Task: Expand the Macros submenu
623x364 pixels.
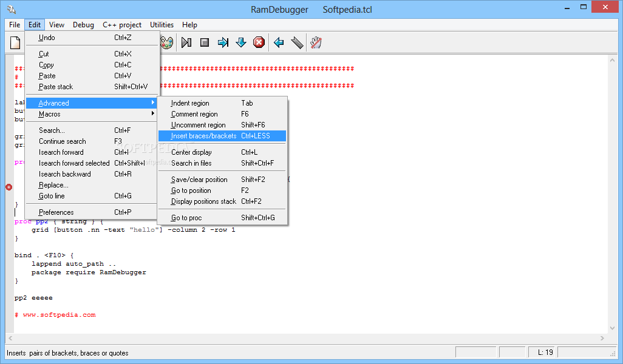Action: pos(91,114)
